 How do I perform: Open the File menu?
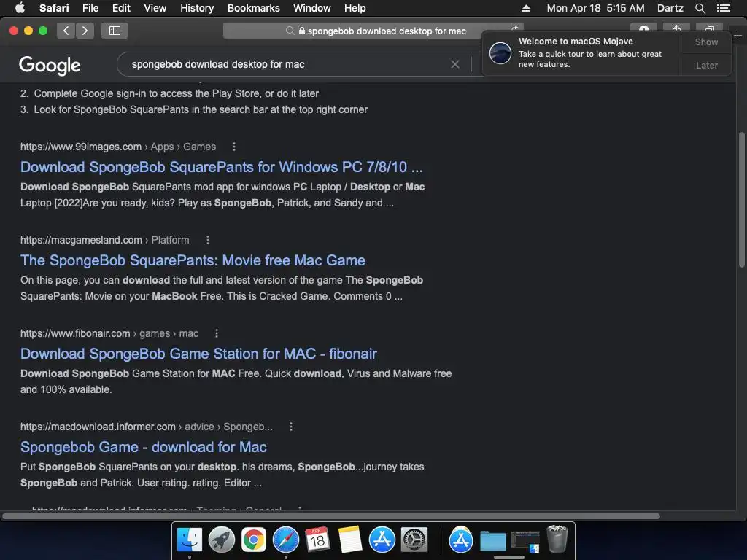(x=90, y=8)
